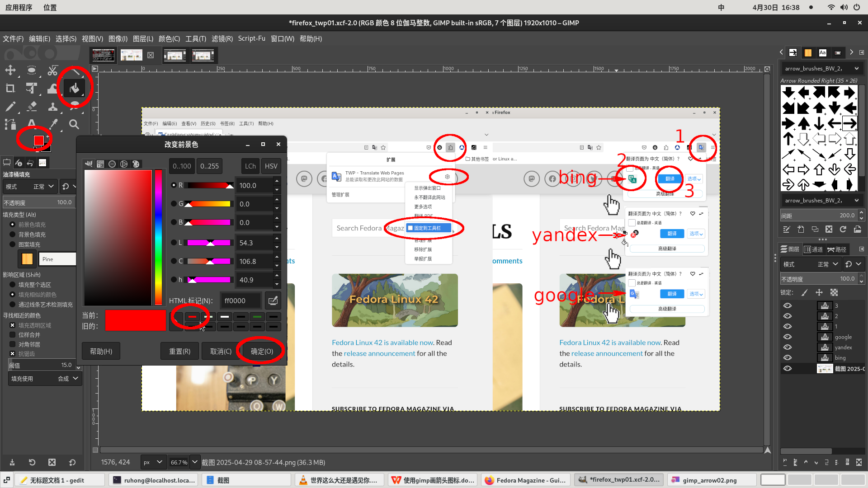868x488 pixels.
Task: Open the Wheel color selector tab
Action: click(124, 164)
